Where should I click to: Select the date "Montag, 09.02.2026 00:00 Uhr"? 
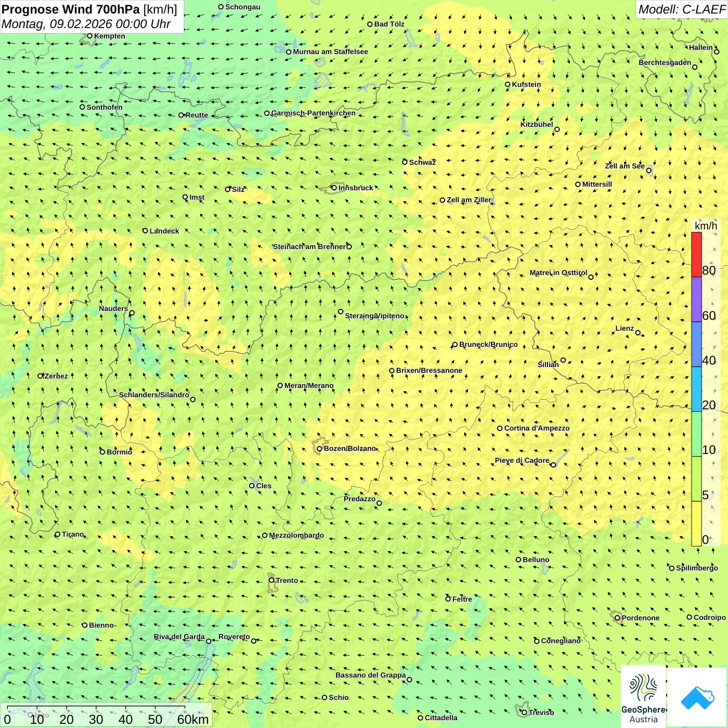click(x=86, y=24)
